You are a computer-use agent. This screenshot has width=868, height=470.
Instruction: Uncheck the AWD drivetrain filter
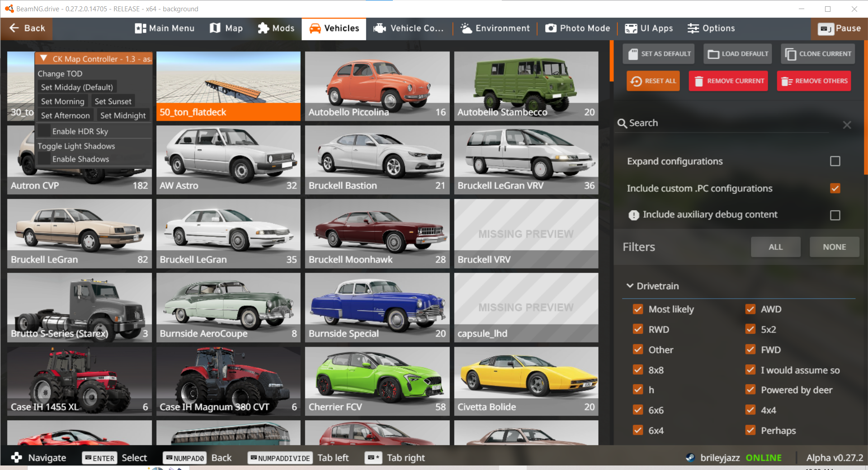[750, 309]
